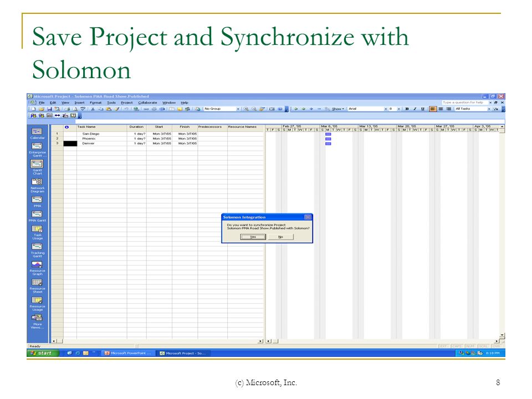Open the All Tasks filter dropdown

pos(489,109)
